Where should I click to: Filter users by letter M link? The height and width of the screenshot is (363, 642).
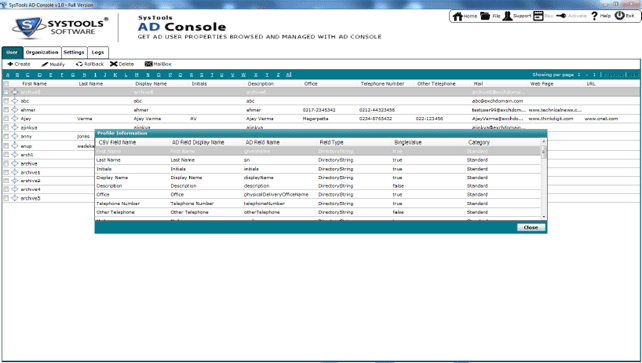137,75
